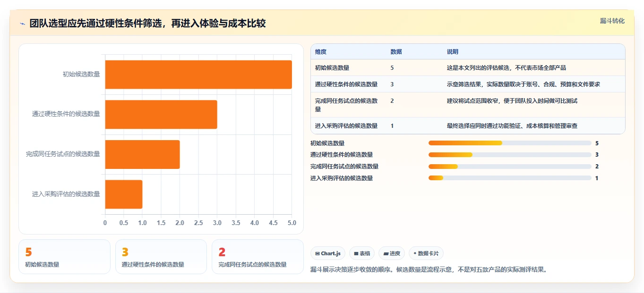This screenshot has height=293, width=644.
Task: Click the 通过硬性条件的候选数量 chart bar
Action: tap(161, 114)
